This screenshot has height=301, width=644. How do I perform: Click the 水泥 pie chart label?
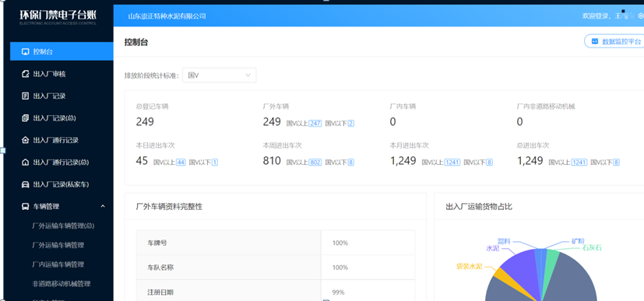[492, 249]
